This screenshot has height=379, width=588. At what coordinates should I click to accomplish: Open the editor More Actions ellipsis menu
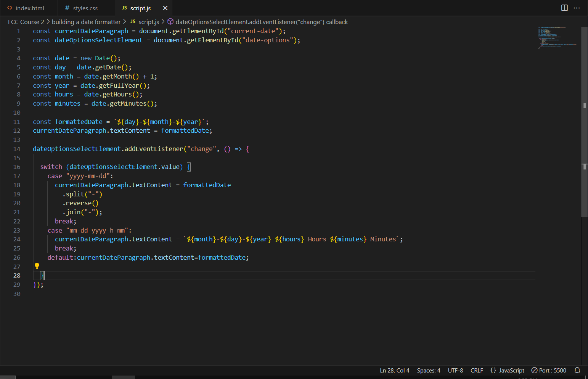(x=577, y=8)
